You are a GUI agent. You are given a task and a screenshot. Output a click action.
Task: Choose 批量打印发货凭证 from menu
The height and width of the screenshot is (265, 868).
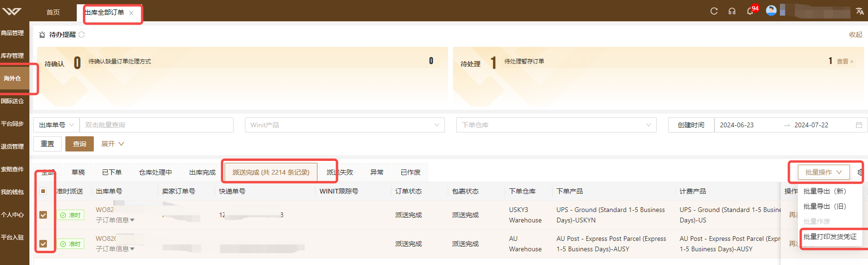pos(830,237)
